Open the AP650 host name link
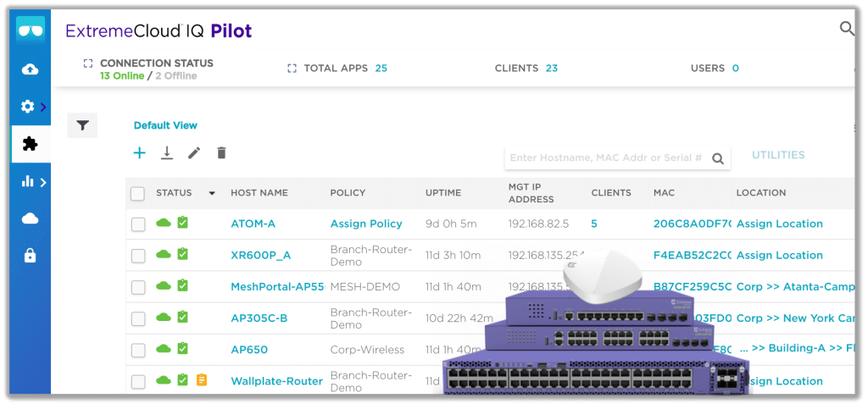868x409 pixels. click(249, 350)
